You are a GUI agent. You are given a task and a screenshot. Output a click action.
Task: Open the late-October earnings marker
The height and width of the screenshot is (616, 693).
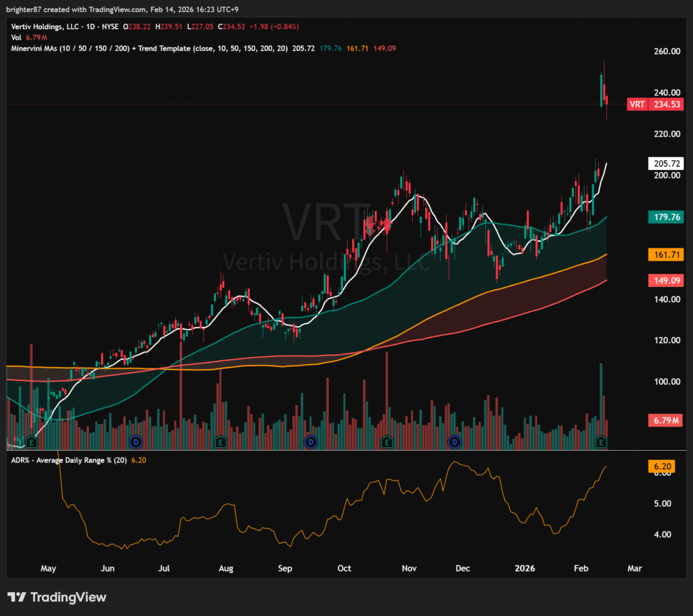pos(386,442)
